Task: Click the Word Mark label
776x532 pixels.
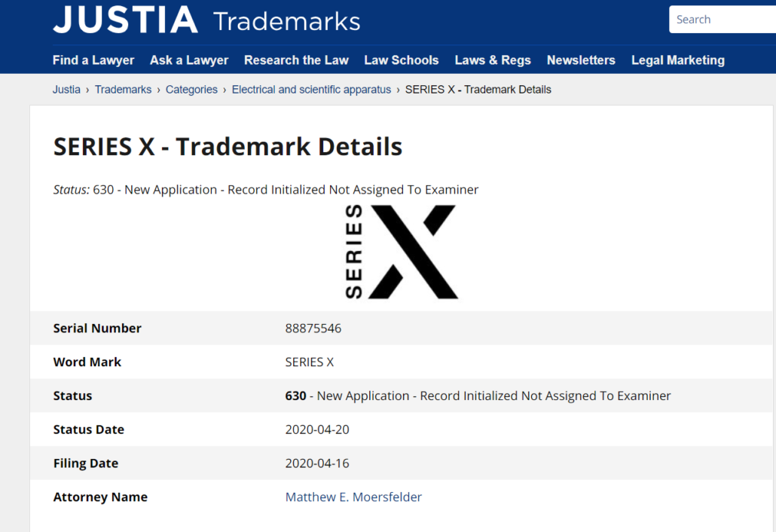Action: point(87,362)
